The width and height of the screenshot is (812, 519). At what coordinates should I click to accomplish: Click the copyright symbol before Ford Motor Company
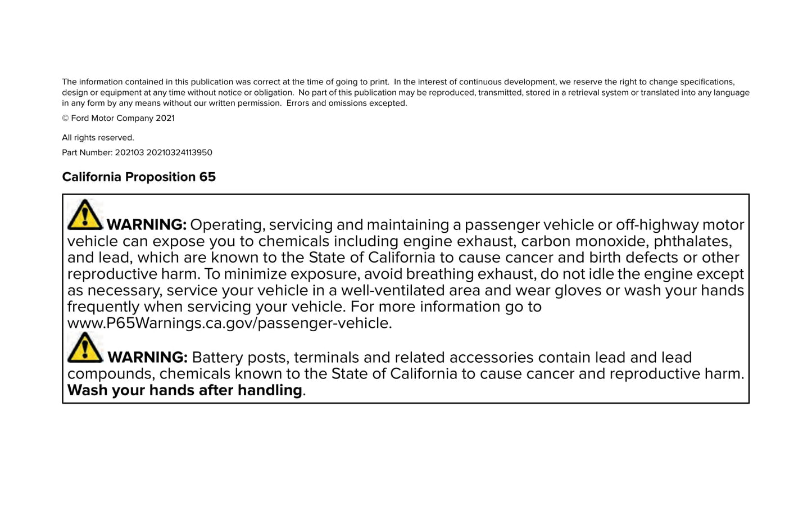[x=65, y=119]
